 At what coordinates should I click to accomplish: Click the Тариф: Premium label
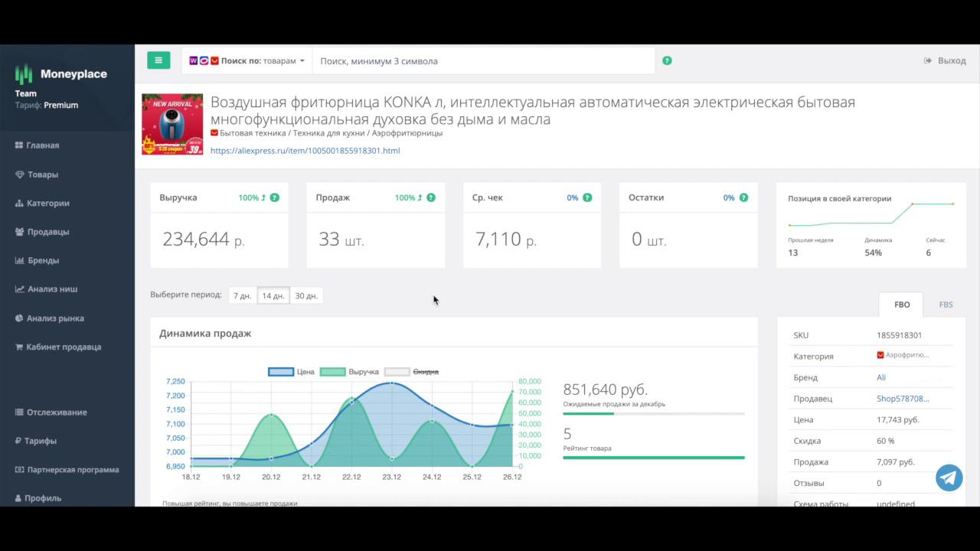click(47, 106)
